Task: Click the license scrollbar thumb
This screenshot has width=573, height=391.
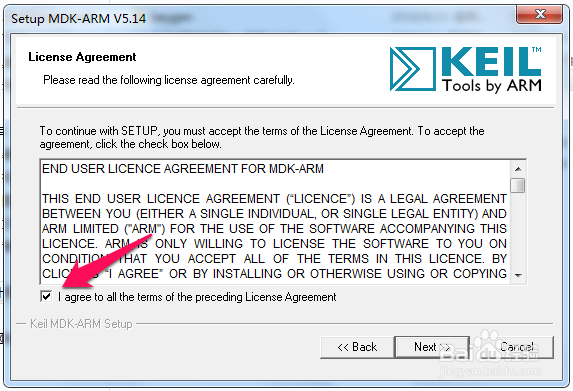Action: coord(518,185)
